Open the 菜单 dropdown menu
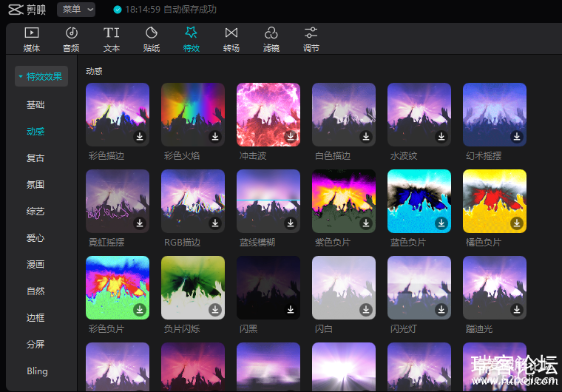Image resolution: width=562 pixels, height=392 pixels. click(x=76, y=10)
